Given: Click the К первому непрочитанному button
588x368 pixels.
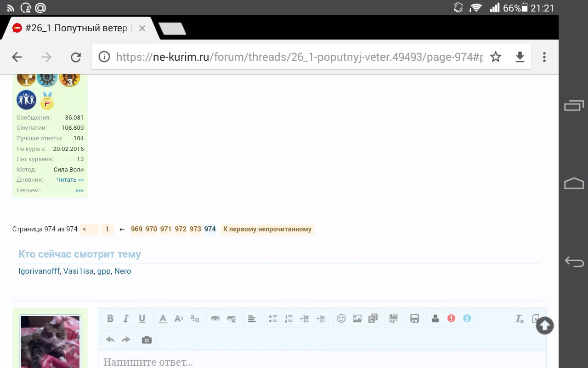Looking at the screenshot, I should click(267, 229).
